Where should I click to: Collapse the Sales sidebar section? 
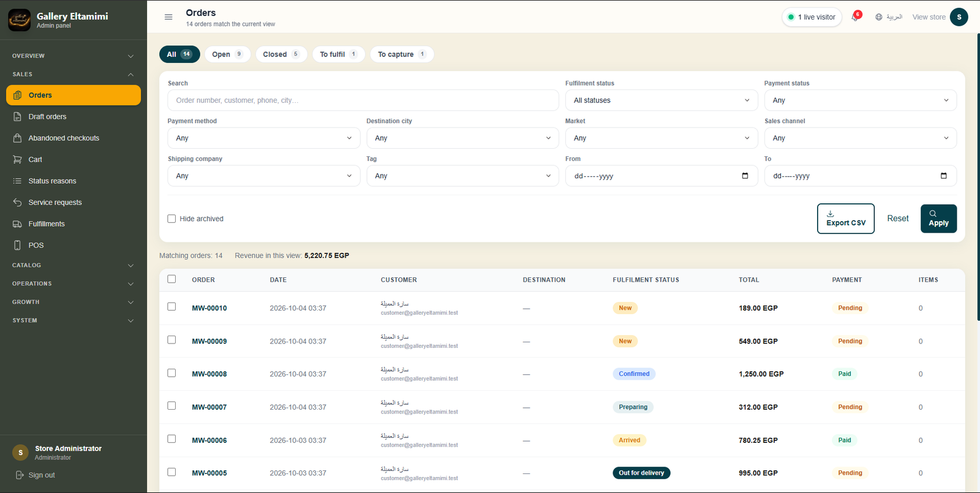click(x=73, y=74)
